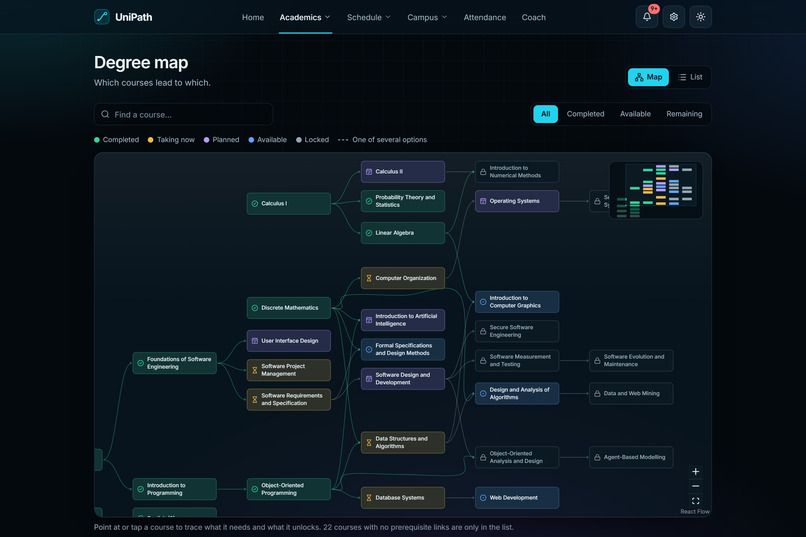This screenshot has height=537, width=806.
Task: Expand the Campus menu
Action: 427,17
